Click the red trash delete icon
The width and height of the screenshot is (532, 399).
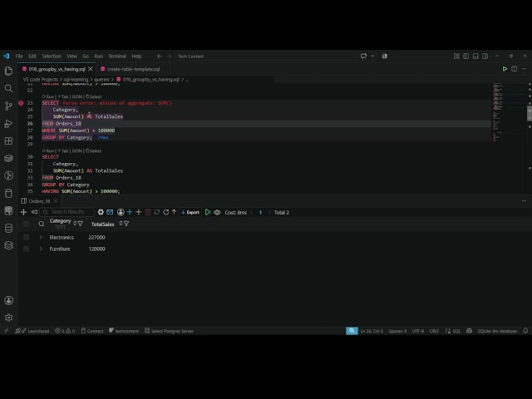click(x=148, y=212)
